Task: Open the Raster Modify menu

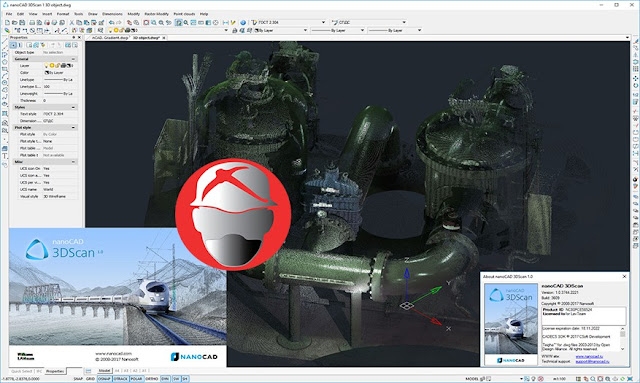Action: (156, 14)
